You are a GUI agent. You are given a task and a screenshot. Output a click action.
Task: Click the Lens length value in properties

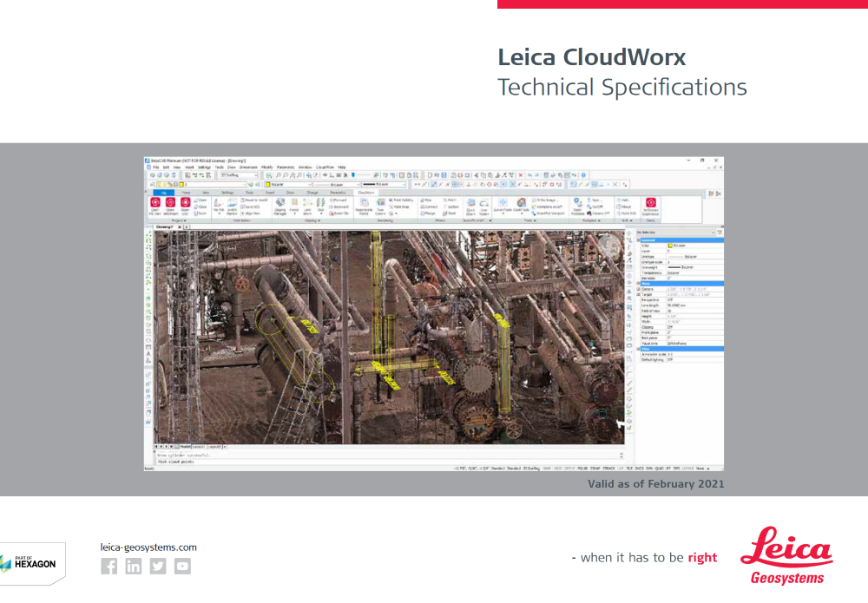point(695,305)
